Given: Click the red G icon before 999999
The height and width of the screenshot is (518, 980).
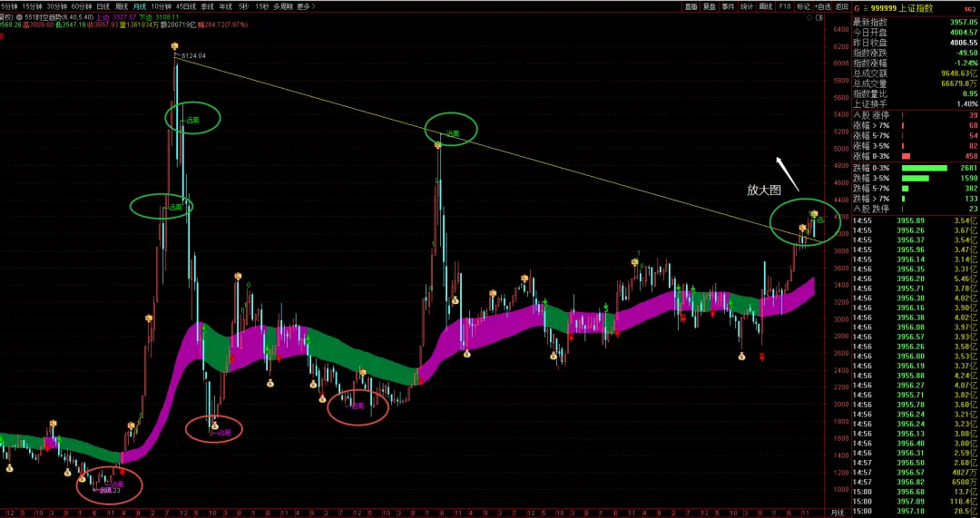Looking at the screenshot, I should [x=857, y=8].
